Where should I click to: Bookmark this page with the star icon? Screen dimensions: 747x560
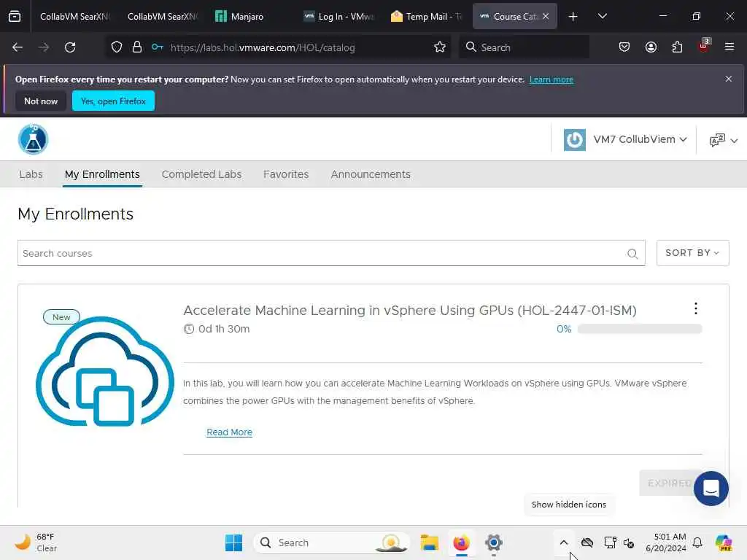click(440, 47)
